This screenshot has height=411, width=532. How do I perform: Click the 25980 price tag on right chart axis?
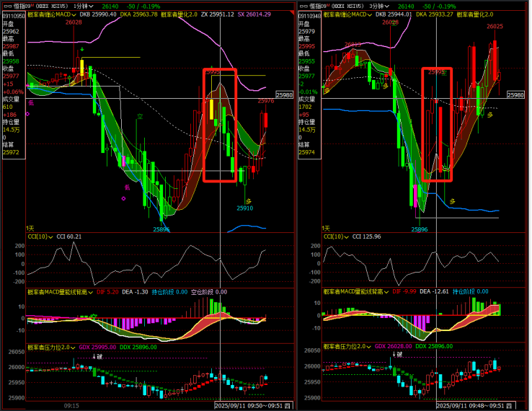point(516,95)
